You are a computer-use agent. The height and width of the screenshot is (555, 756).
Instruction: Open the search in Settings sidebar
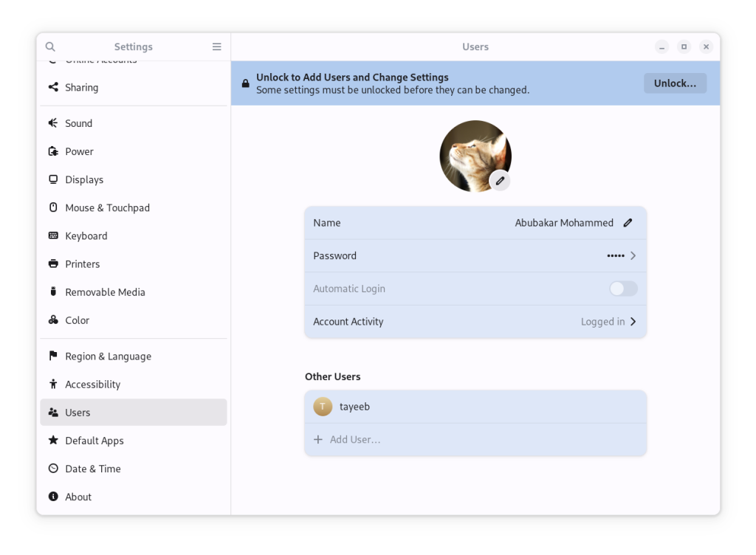[49, 46]
